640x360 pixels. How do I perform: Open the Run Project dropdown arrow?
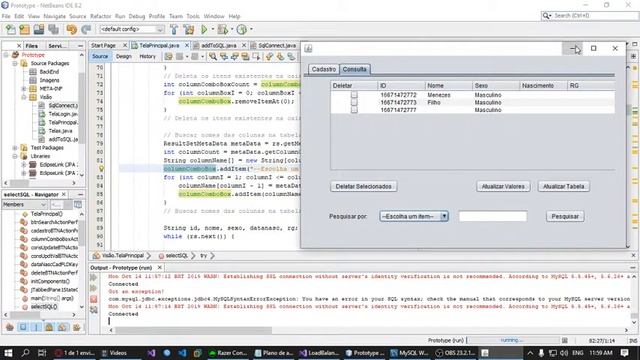212,29
